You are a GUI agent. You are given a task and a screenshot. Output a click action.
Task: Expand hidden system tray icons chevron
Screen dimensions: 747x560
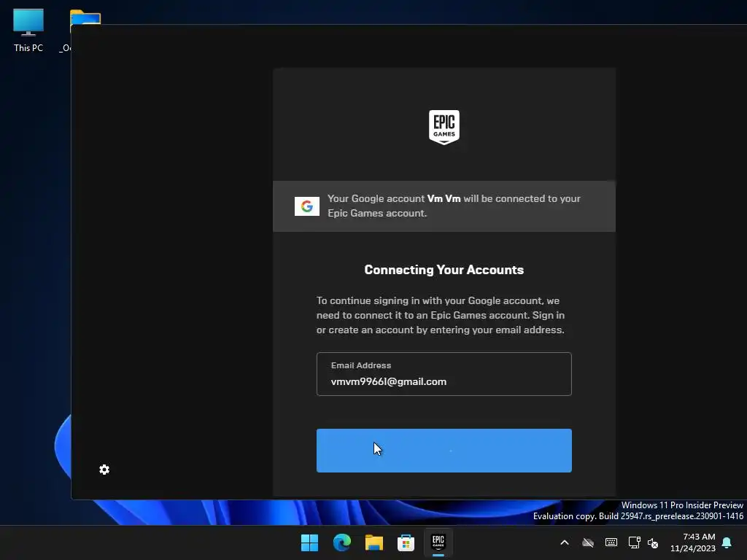pos(565,542)
